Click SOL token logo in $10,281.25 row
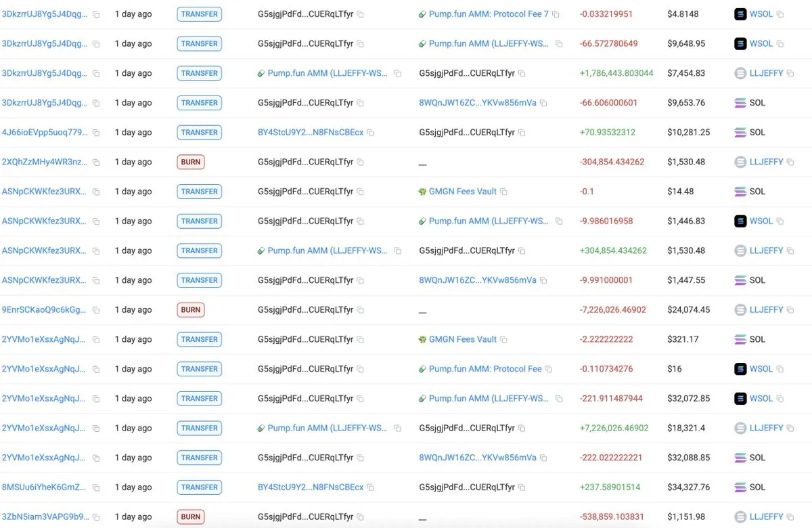Screen dimensions: 812x528 pos(740,133)
